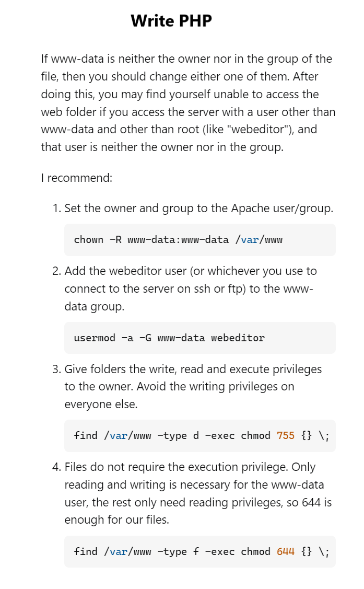The height and width of the screenshot is (589, 364).
Task: Click the orange 755 permission number
Action: tap(286, 436)
